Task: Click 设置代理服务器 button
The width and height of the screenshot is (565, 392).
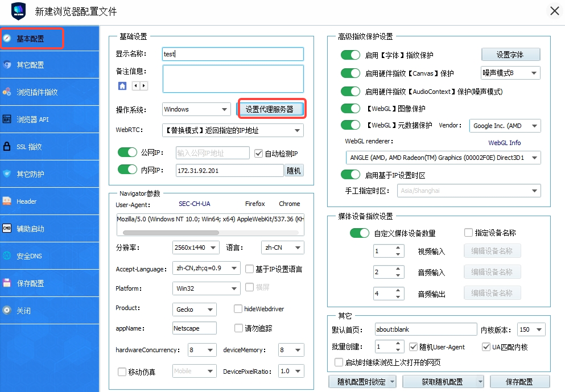Action: (x=270, y=109)
